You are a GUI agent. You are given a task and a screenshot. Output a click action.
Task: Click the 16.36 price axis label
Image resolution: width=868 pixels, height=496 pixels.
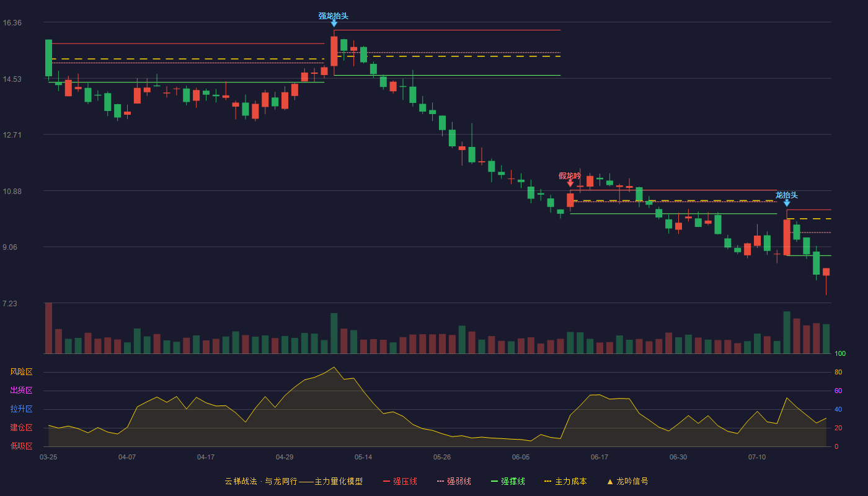(12, 23)
